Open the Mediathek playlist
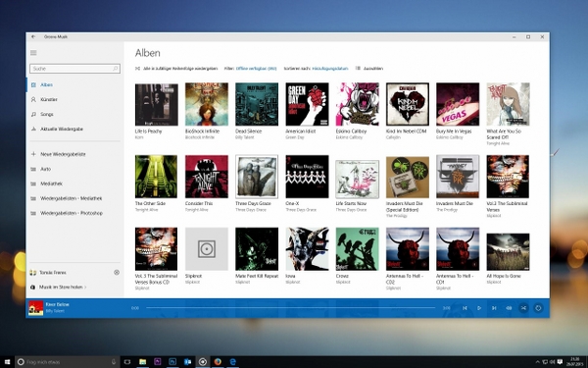Screen dimensions: 588x368 [75, 184]
